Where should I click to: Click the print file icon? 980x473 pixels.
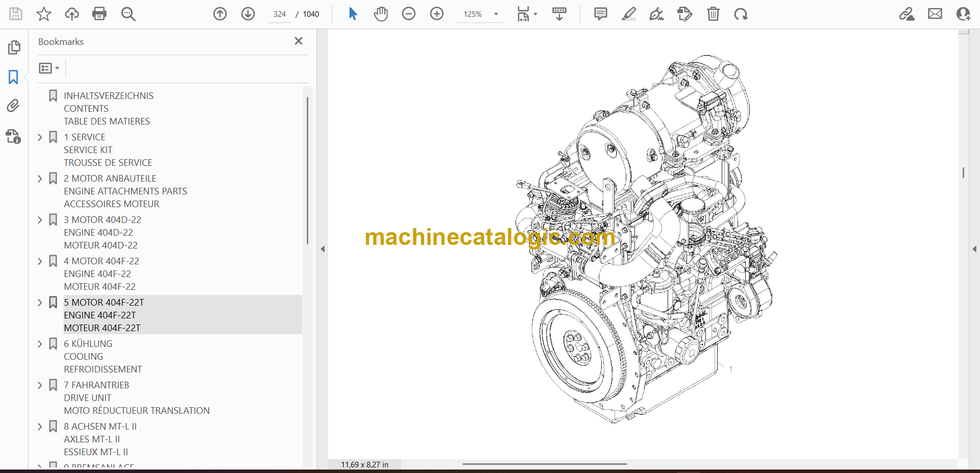[100, 14]
